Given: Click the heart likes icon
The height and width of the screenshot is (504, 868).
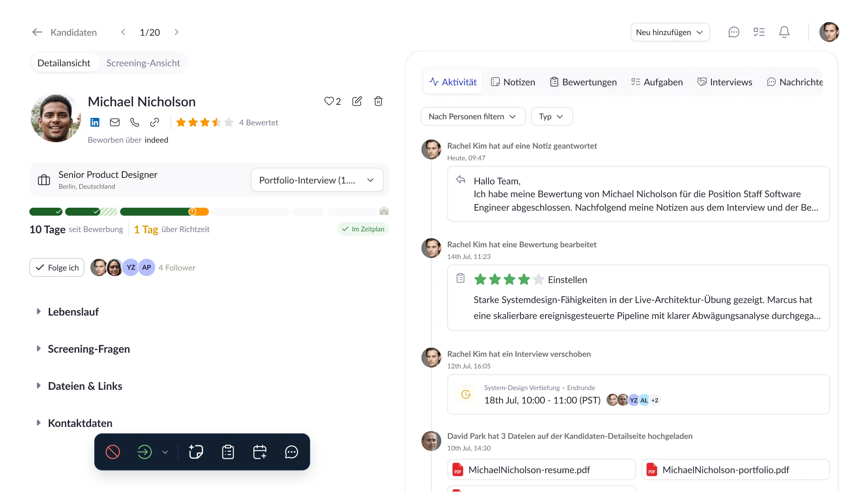Looking at the screenshot, I should pos(329,101).
